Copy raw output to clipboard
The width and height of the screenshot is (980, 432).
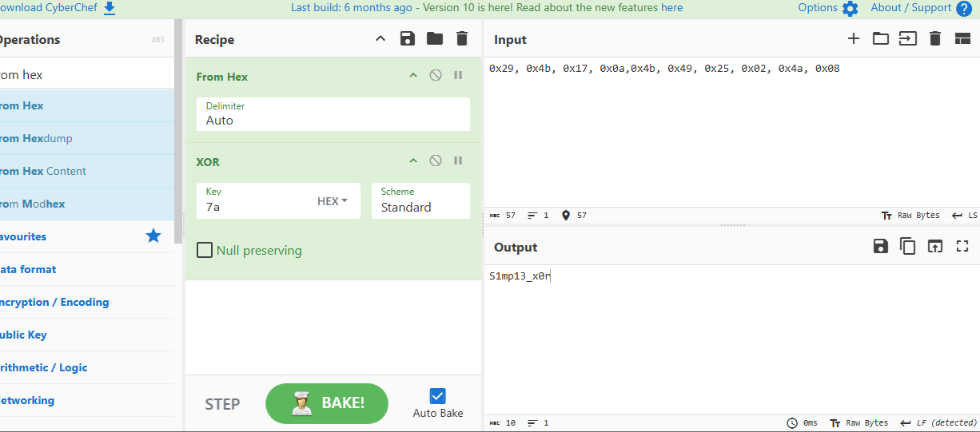908,247
